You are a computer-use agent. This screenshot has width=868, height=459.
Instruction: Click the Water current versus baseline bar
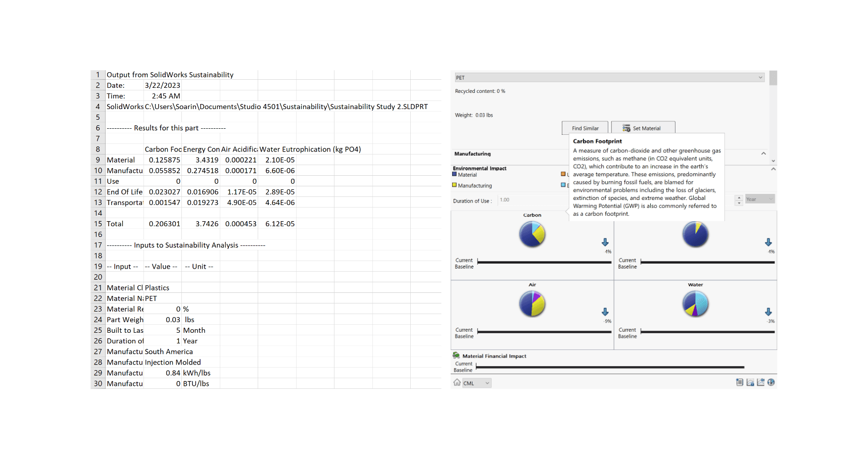(x=708, y=332)
